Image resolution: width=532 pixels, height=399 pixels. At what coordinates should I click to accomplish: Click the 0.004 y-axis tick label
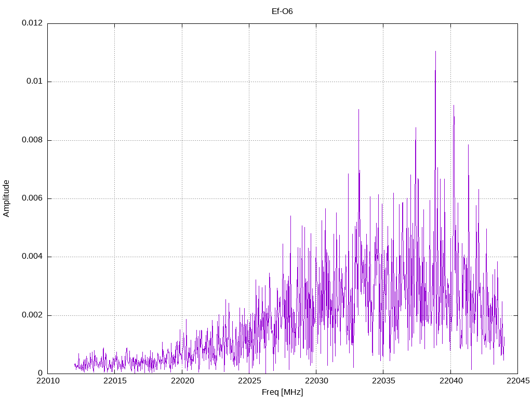click(32, 257)
